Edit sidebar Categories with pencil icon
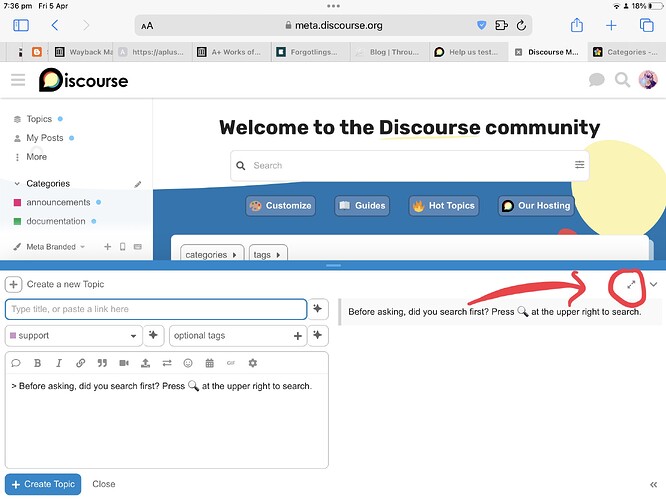Viewport: 666px width, 500px height. click(138, 184)
